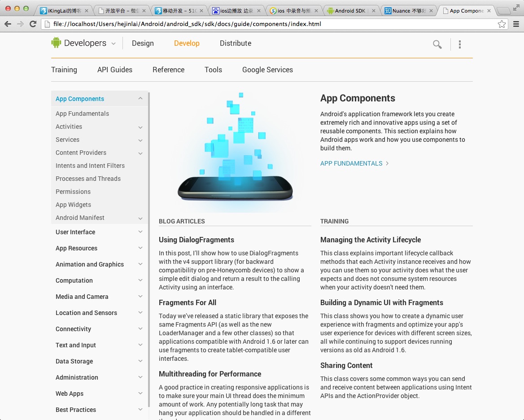Switch to the ios边播放 tab
Image resolution: width=524 pixels, height=420 pixels.
tap(236, 11)
